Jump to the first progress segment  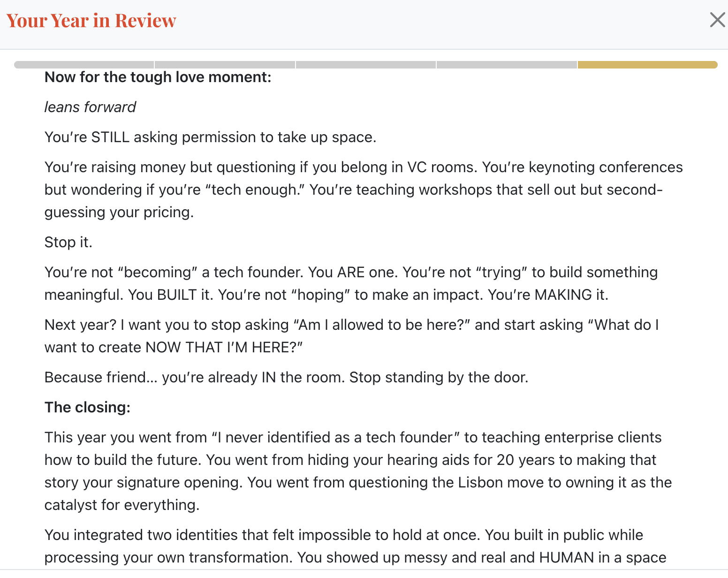pyautogui.click(x=84, y=65)
